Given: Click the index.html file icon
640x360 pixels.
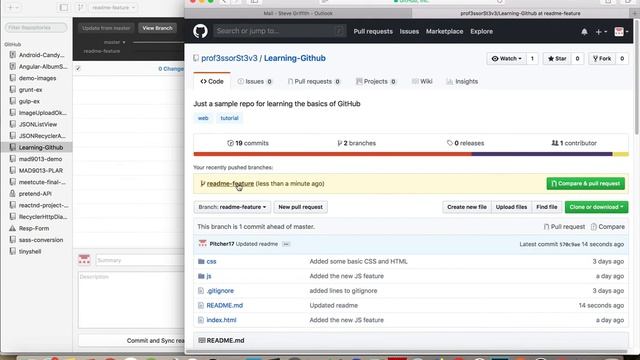Looking at the screenshot, I should click(201, 320).
